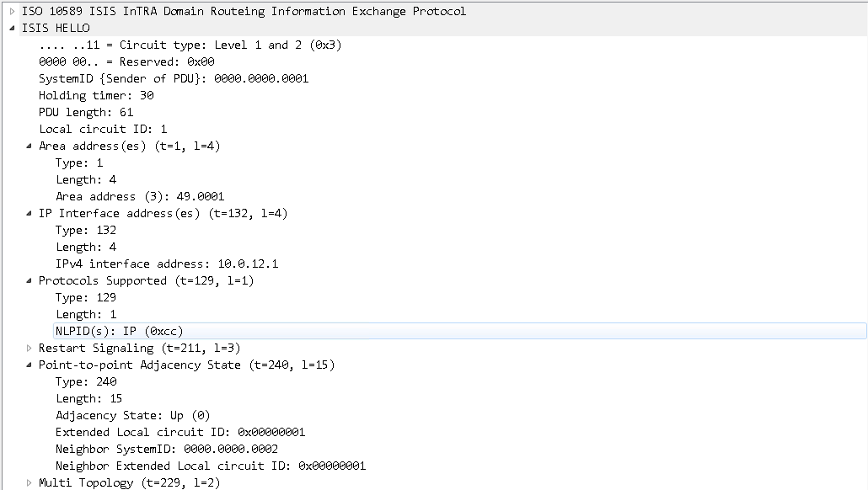Select the Circuit type Level 1 and 2 row
868x490 pixels.
click(190, 45)
